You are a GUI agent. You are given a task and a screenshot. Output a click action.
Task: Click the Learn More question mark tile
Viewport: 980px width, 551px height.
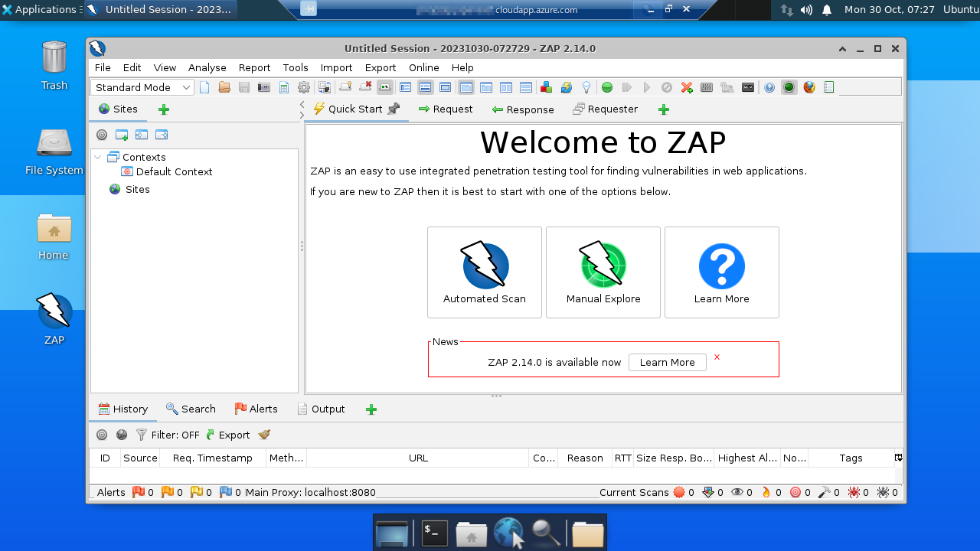pyautogui.click(x=722, y=272)
